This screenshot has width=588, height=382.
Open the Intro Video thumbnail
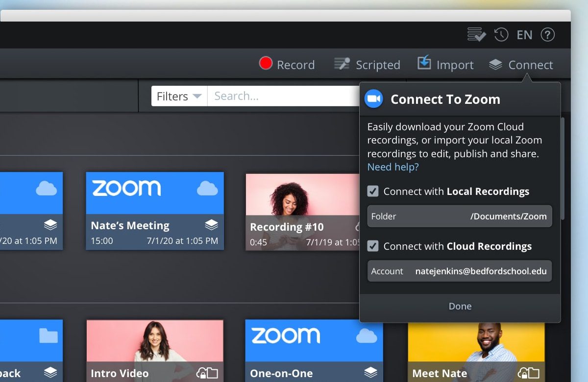click(x=155, y=351)
